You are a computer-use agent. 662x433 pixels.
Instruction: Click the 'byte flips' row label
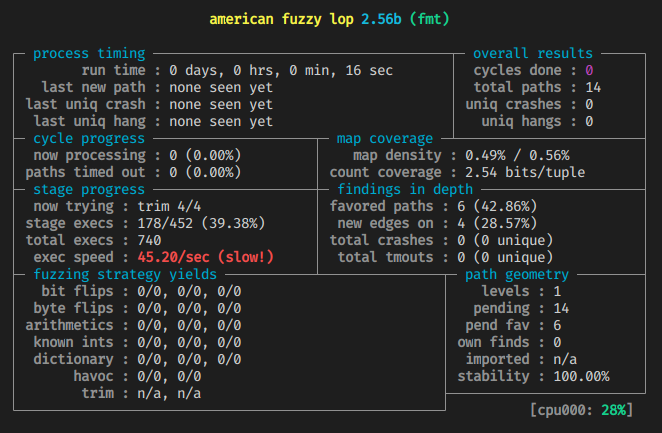(x=73, y=308)
